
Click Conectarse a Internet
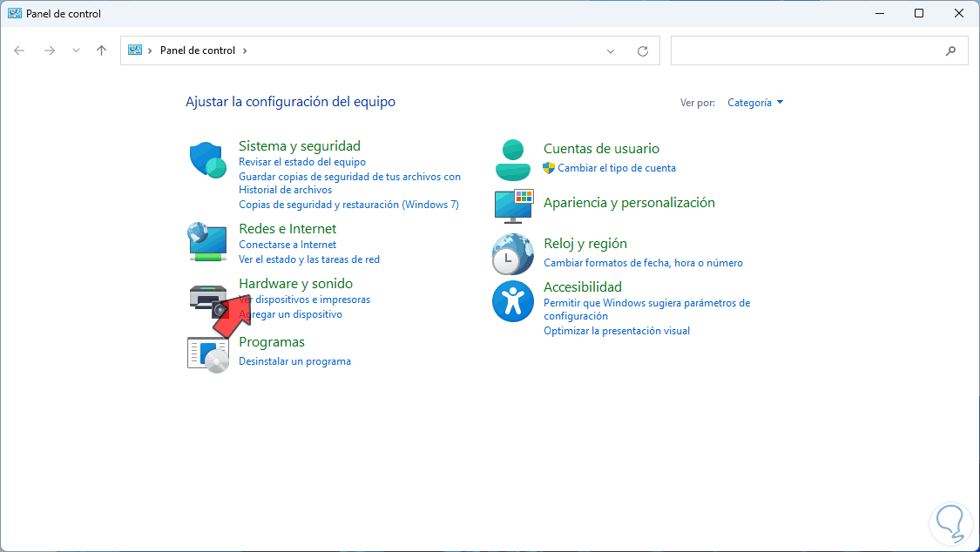[x=287, y=244]
